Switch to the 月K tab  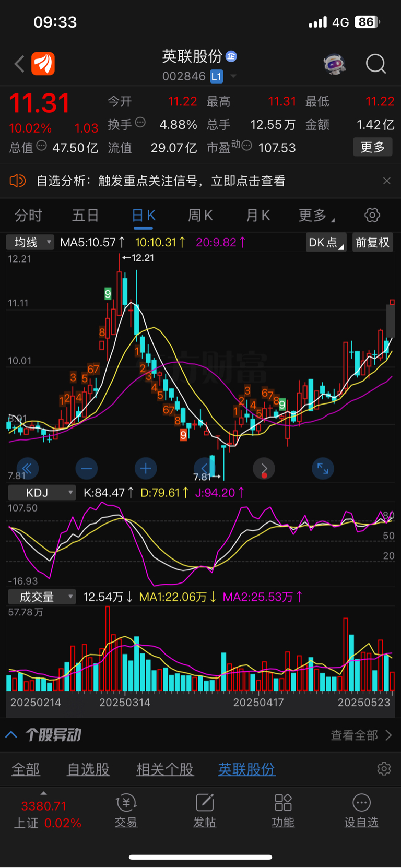tap(258, 216)
